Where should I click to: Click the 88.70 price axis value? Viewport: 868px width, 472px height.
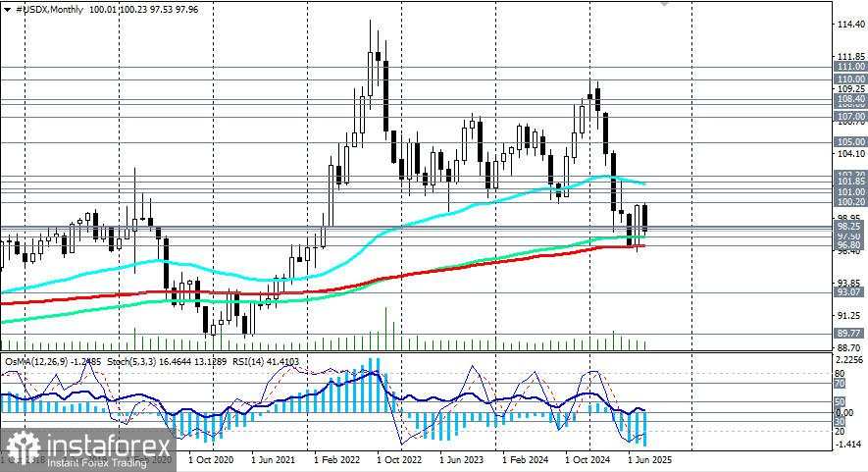click(x=850, y=348)
